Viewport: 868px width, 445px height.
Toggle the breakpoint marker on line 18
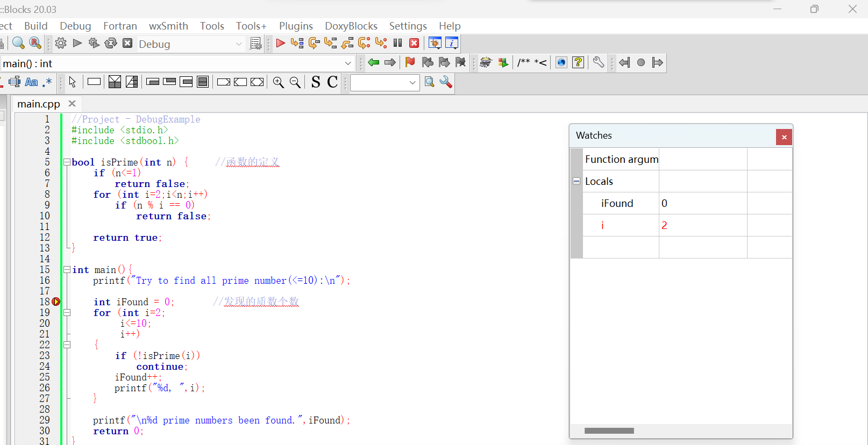(x=56, y=302)
